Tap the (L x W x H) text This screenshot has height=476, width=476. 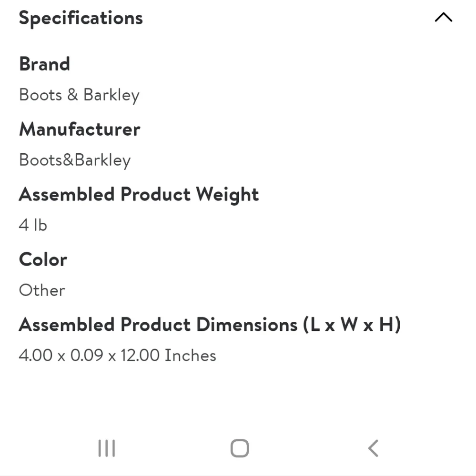(352, 325)
